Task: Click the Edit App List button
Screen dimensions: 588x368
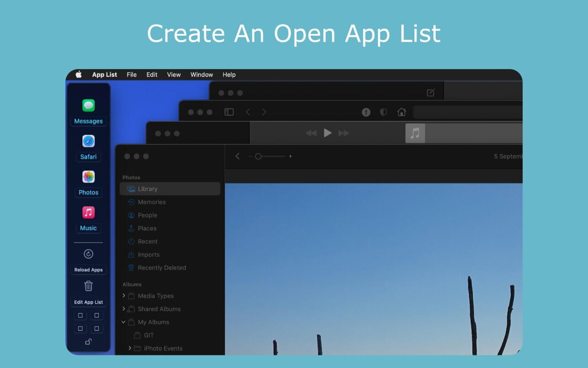Action: pos(88,302)
